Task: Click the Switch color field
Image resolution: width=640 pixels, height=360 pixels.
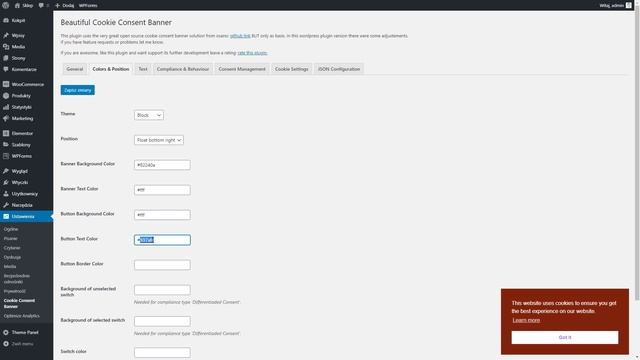Action: tap(162, 353)
